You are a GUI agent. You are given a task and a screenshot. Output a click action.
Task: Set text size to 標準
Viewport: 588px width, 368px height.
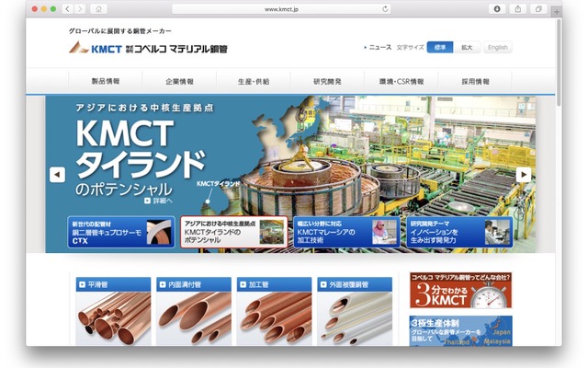click(x=440, y=47)
